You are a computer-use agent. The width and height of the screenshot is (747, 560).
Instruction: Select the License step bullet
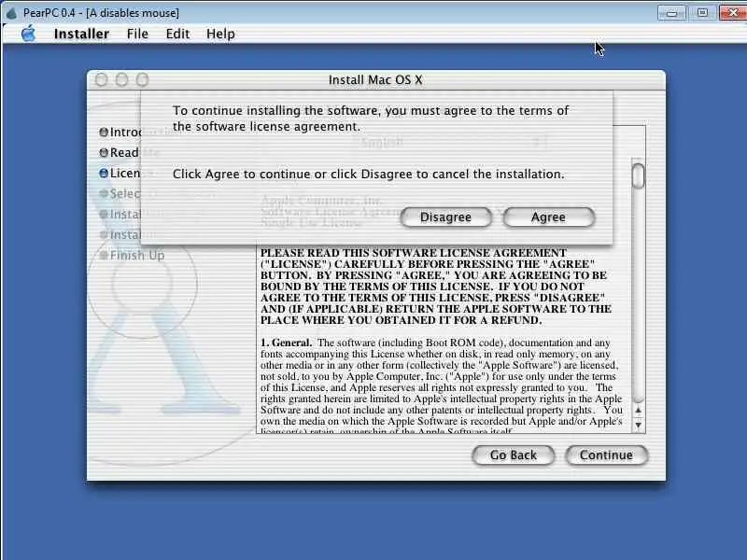coord(104,173)
